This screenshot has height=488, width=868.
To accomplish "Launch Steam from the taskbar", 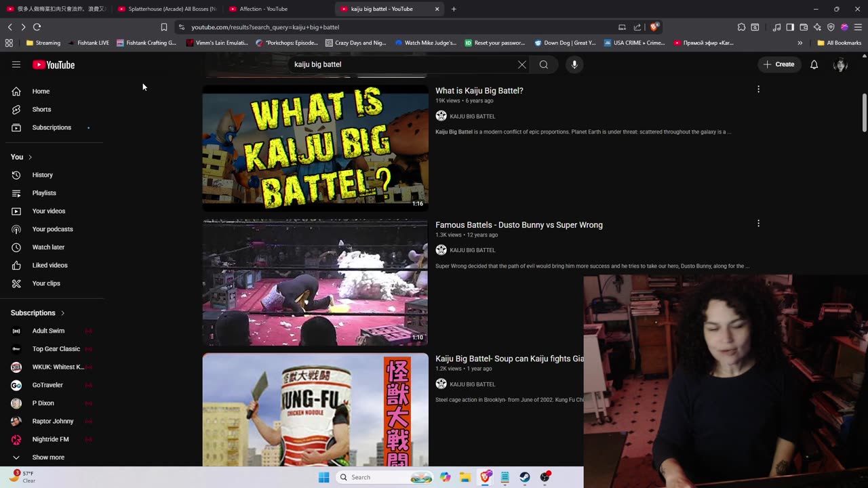I will [525, 477].
